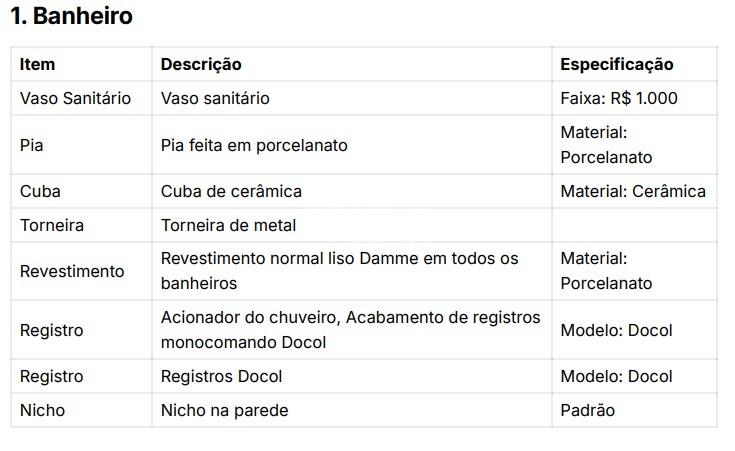Click the "Descrição" column header

tap(201, 64)
